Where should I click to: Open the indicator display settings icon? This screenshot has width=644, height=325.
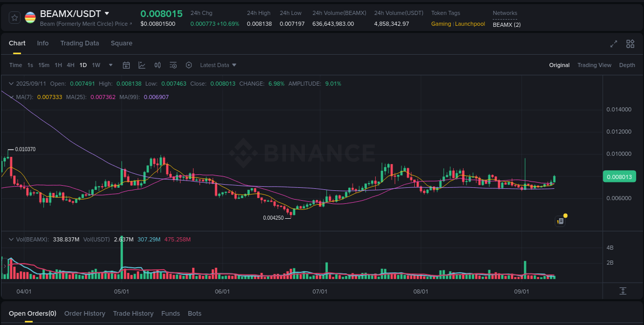(x=173, y=65)
